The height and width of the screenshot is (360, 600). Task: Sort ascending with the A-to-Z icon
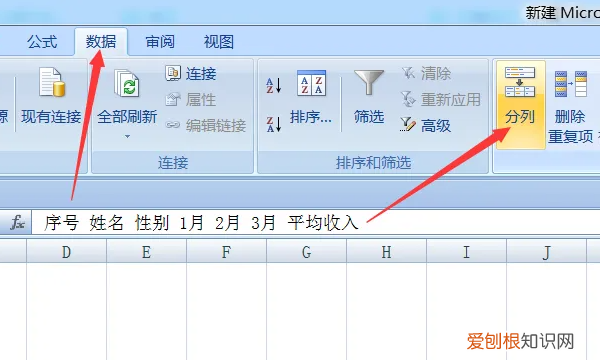(x=274, y=86)
